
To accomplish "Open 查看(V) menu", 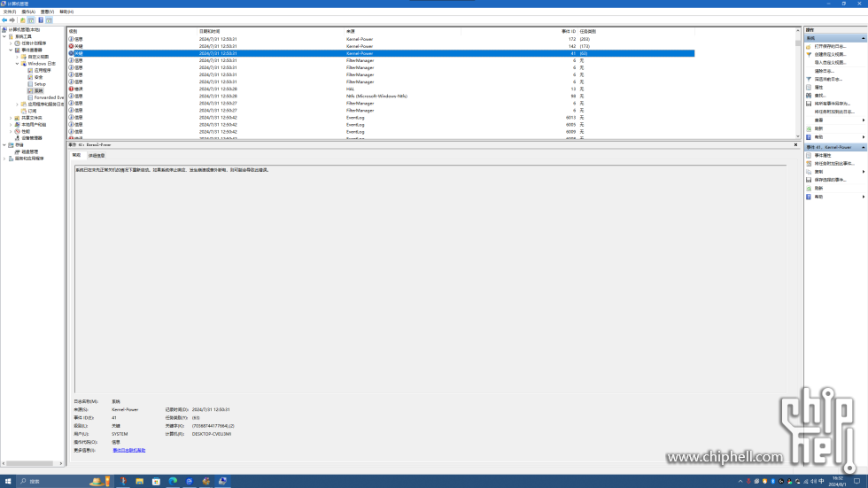I will (47, 12).
